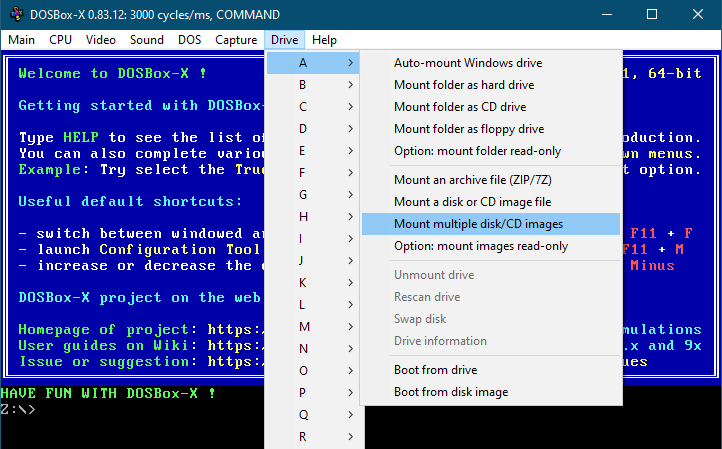The width and height of the screenshot is (722, 449).
Task: Click the greyed-out Drive information entry
Action: pyautogui.click(x=491, y=341)
